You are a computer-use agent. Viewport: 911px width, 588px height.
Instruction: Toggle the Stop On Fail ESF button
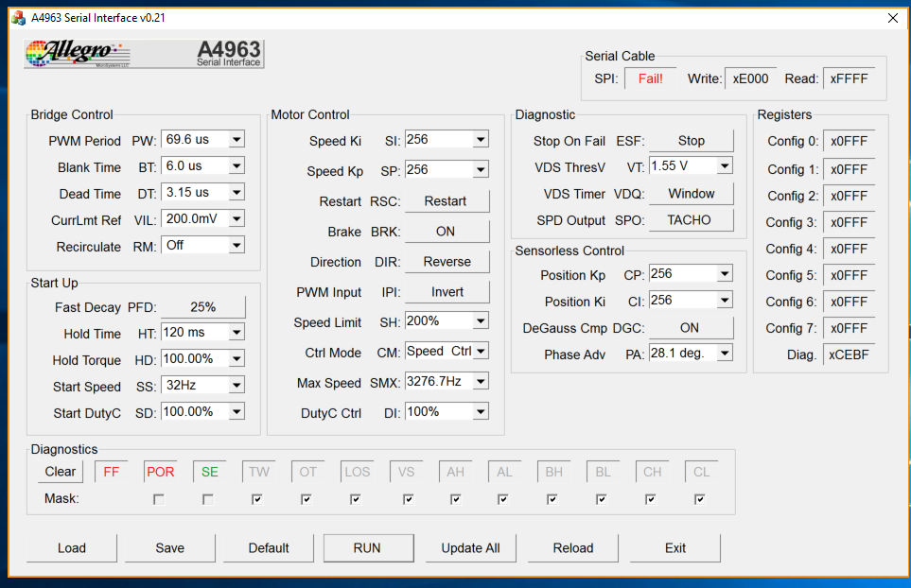click(692, 141)
